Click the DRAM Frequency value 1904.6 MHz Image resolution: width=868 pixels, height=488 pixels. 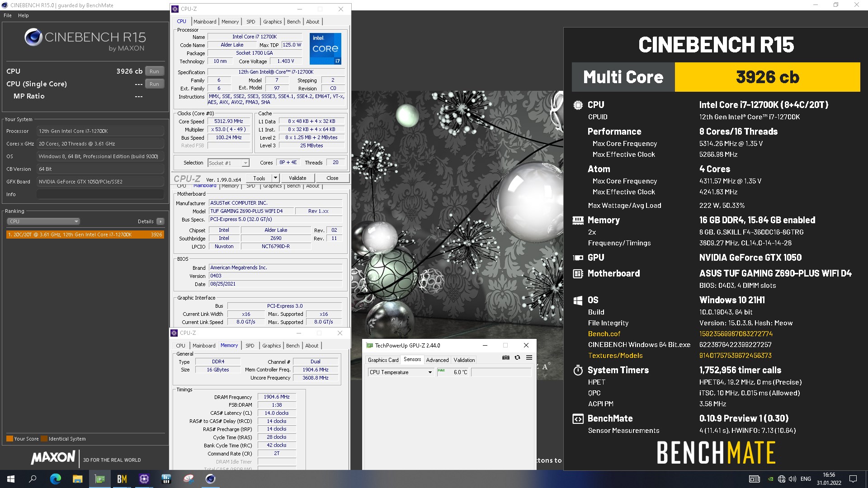(x=277, y=397)
